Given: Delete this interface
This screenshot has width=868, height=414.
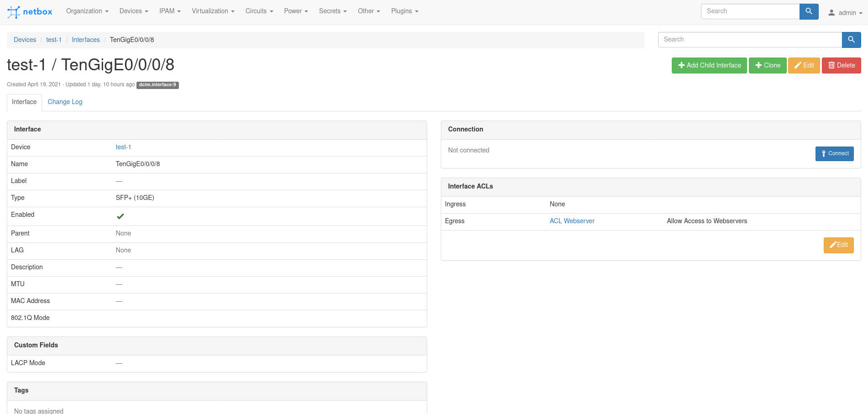Looking at the screenshot, I should (842, 65).
